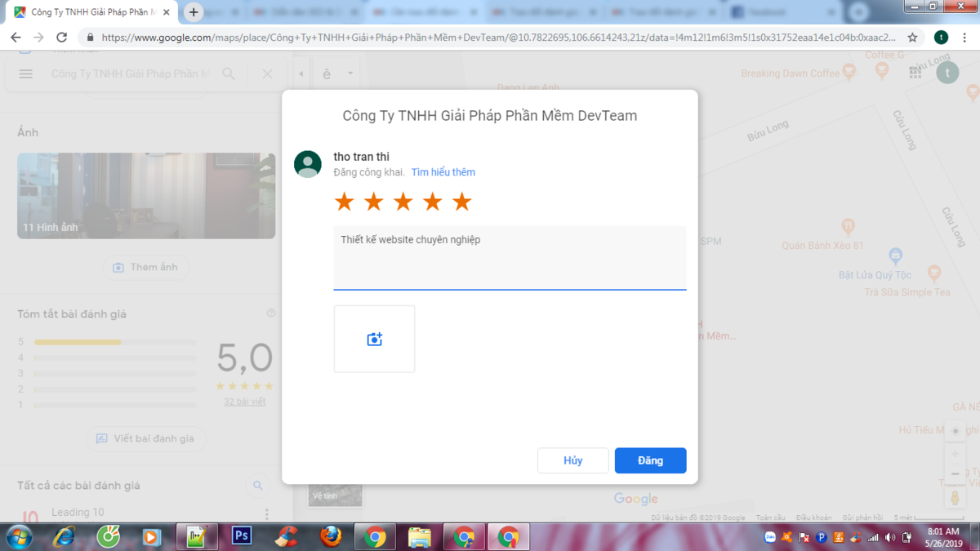Select Quán Bánh Xèo 81 map marker

click(x=848, y=226)
